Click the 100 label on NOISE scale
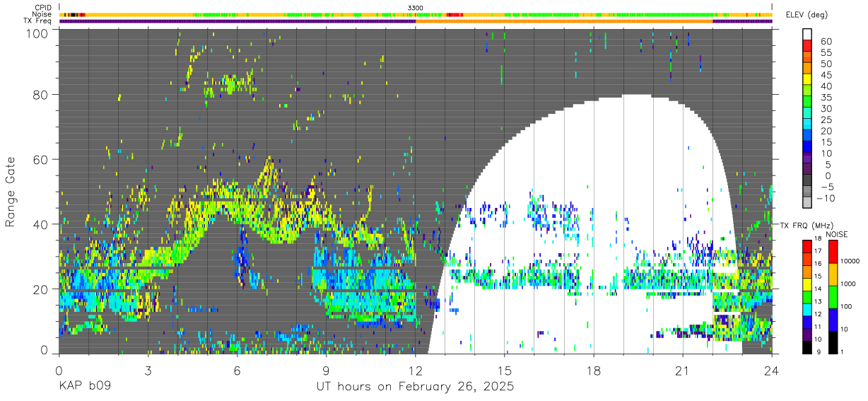 847,306
